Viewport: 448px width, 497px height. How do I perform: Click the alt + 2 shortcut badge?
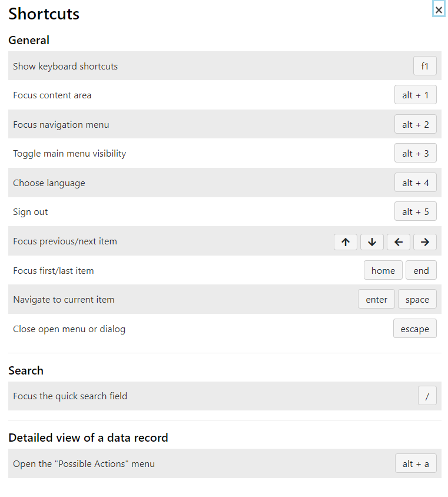(x=416, y=124)
